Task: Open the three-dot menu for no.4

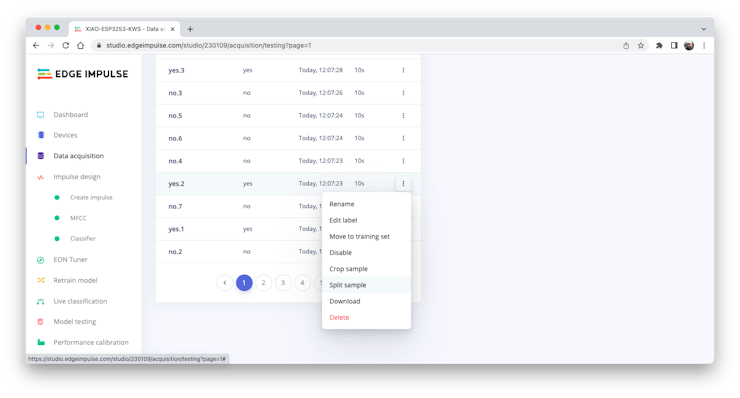Action: pyautogui.click(x=403, y=161)
